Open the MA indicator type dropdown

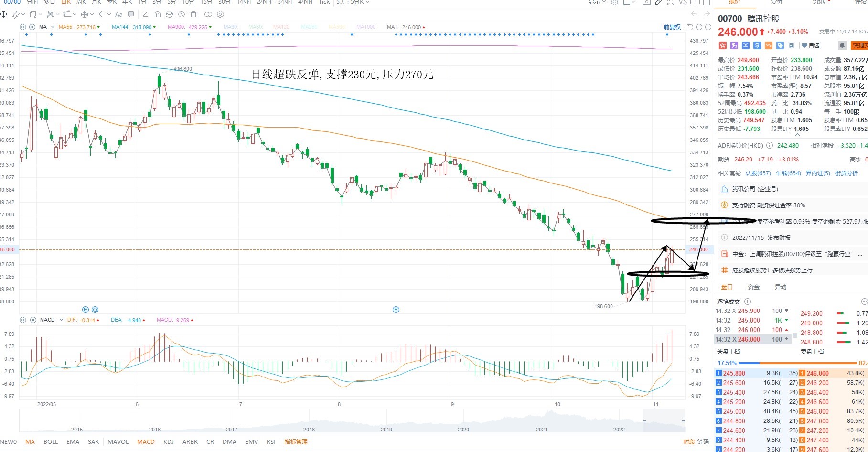click(53, 27)
